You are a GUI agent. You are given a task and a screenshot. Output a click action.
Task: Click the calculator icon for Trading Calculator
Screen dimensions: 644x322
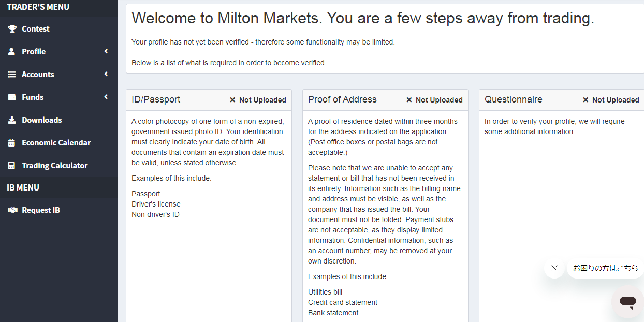click(12, 166)
